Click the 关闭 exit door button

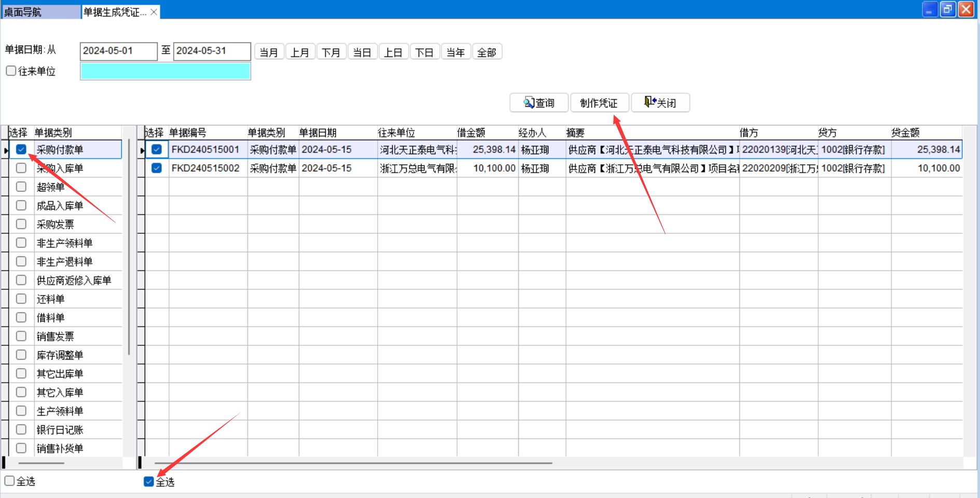[660, 103]
